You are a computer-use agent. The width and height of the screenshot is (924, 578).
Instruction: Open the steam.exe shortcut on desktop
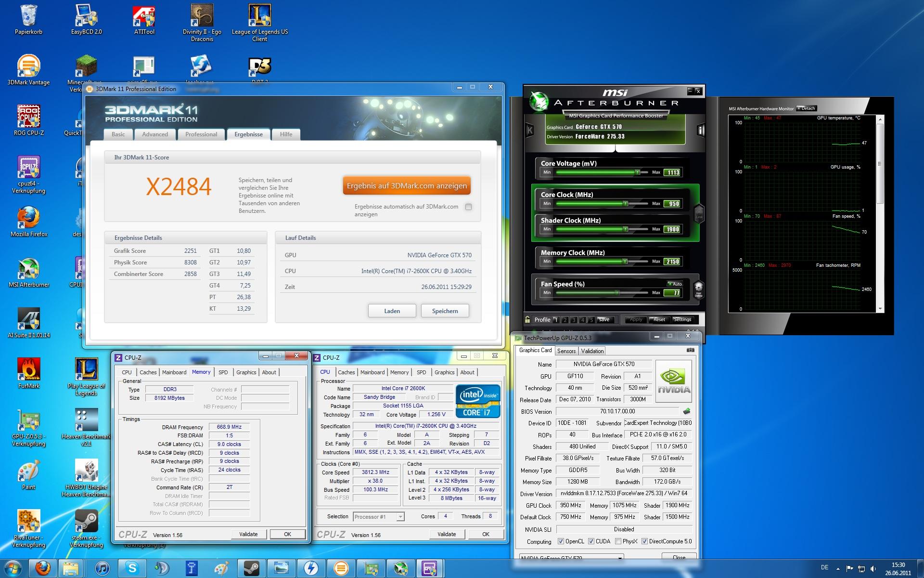point(87,529)
